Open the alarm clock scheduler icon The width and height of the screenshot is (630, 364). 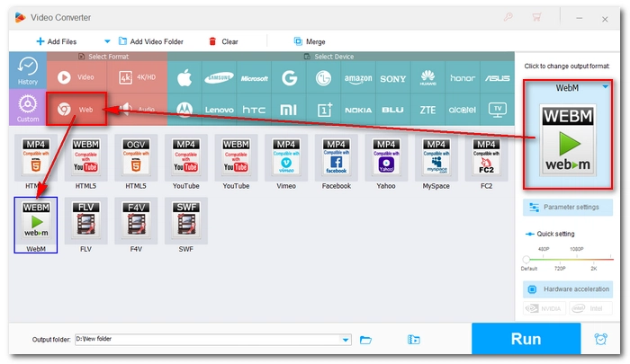tap(600, 339)
